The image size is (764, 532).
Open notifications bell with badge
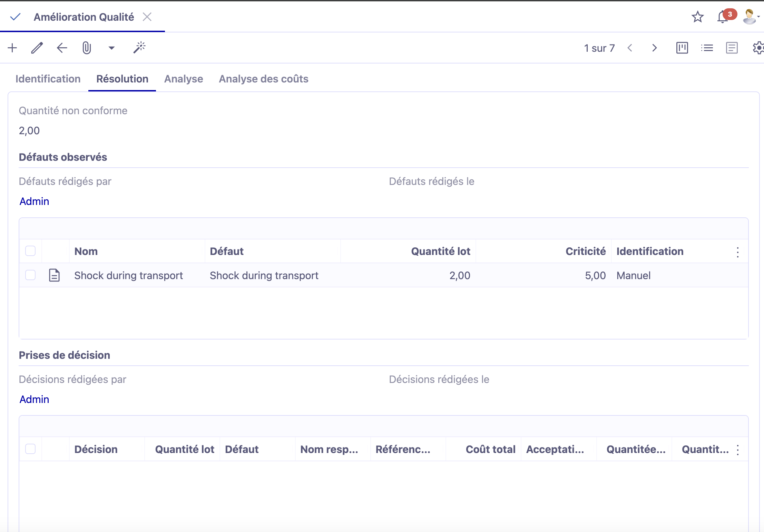723,17
